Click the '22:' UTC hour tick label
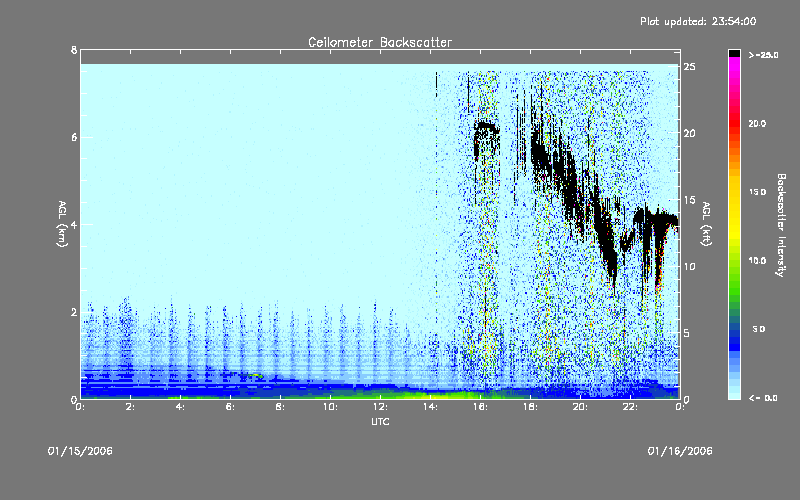800x500 pixels. [630, 407]
